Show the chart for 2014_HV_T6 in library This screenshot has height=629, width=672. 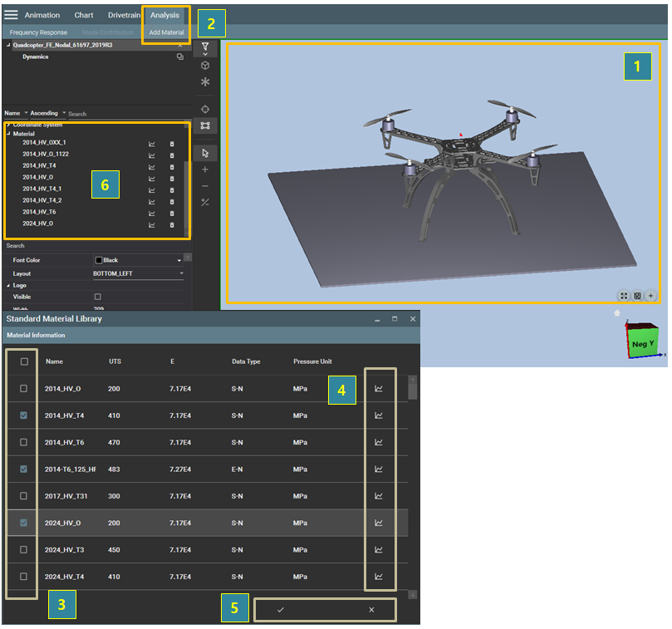click(x=379, y=442)
